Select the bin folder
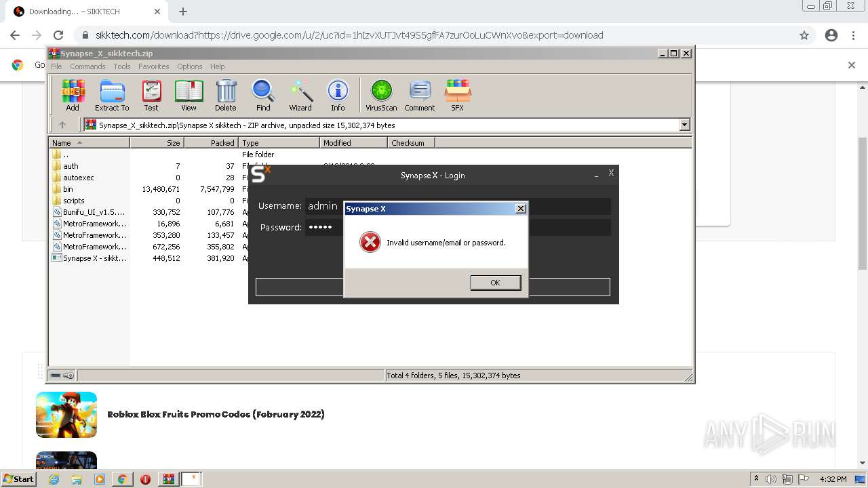Viewport: 868px width, 488px height. pyautogui.click(x=68, y=189)
